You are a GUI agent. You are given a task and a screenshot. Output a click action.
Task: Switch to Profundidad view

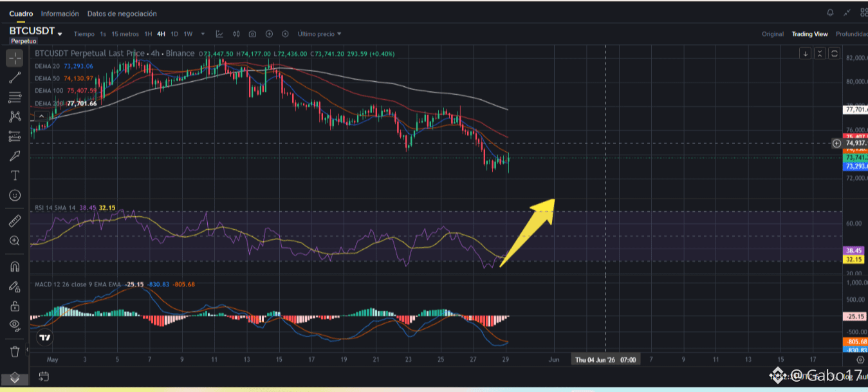(x=851, y=34)
